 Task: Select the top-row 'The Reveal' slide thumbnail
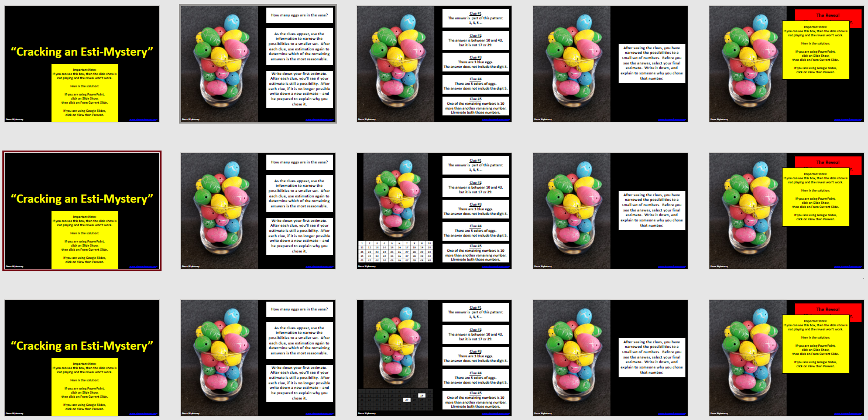click(786, 64)
